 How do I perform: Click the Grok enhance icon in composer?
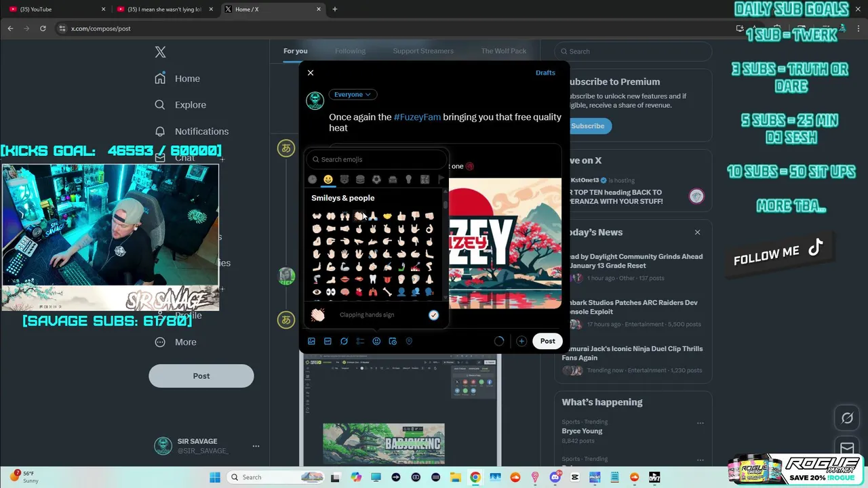click(344, 342)
